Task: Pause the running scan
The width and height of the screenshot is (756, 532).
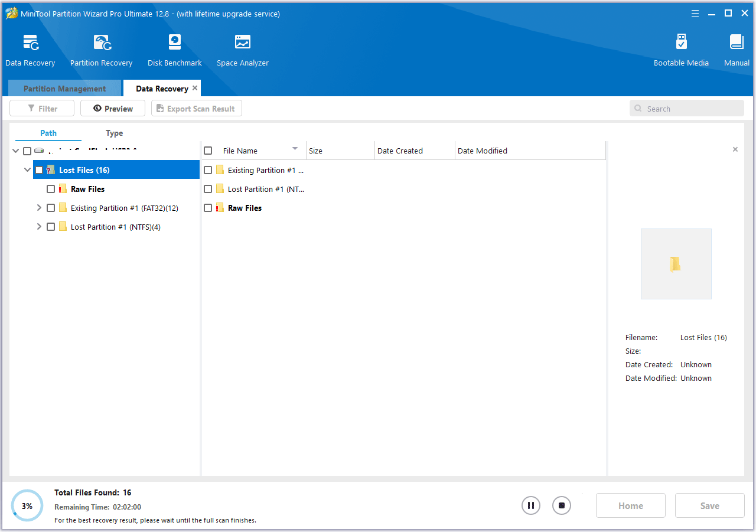Action: pos(531,505)
